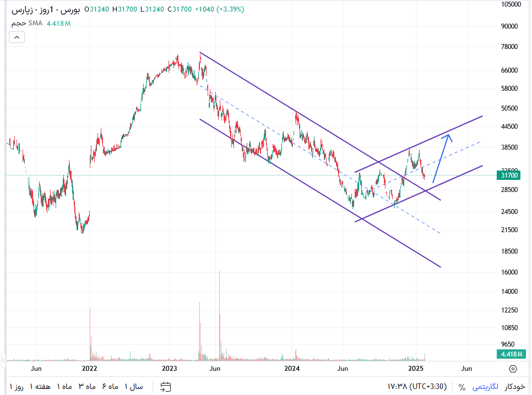Click the 50500 price axis label
Screen dimensions: 532x395
[x=509, y=108]
